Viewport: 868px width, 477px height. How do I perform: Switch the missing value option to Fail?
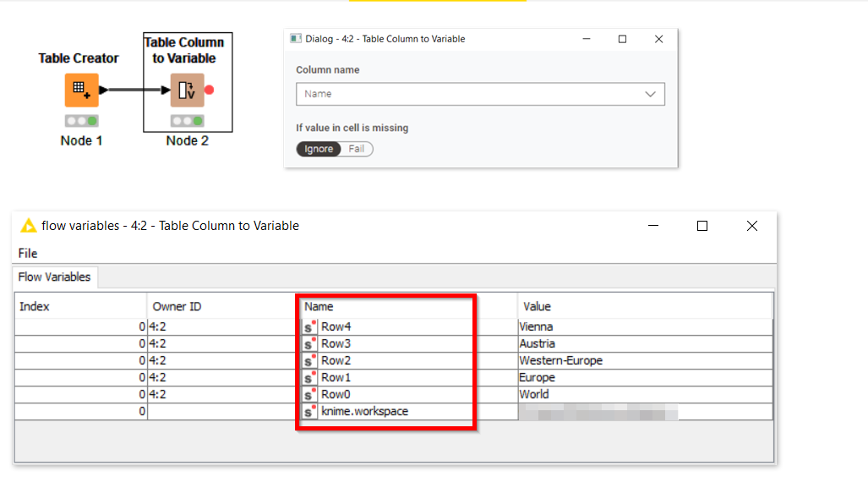click(357, 149)
